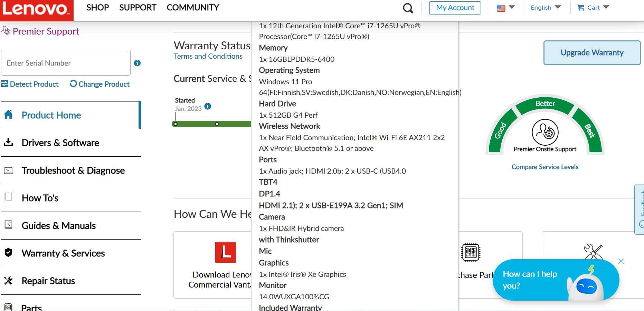
Task: Click the Repair Status wrench icon
Action: coord(8,280)
